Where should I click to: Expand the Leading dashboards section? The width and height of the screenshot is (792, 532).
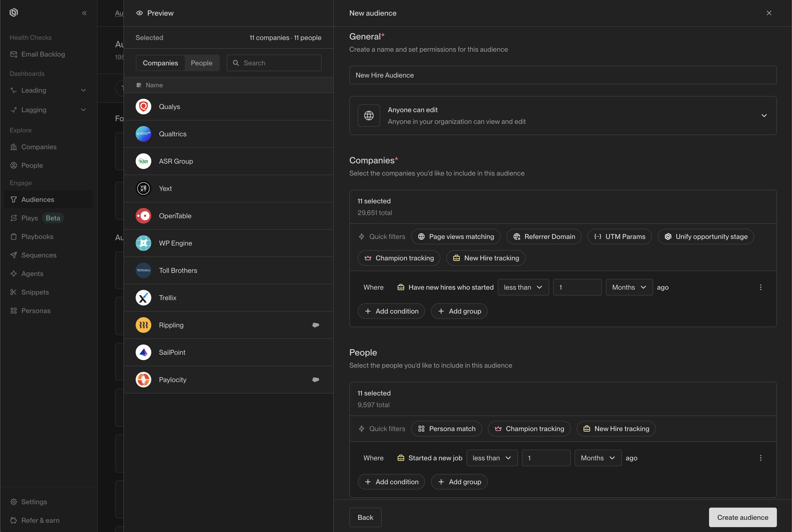49,90
